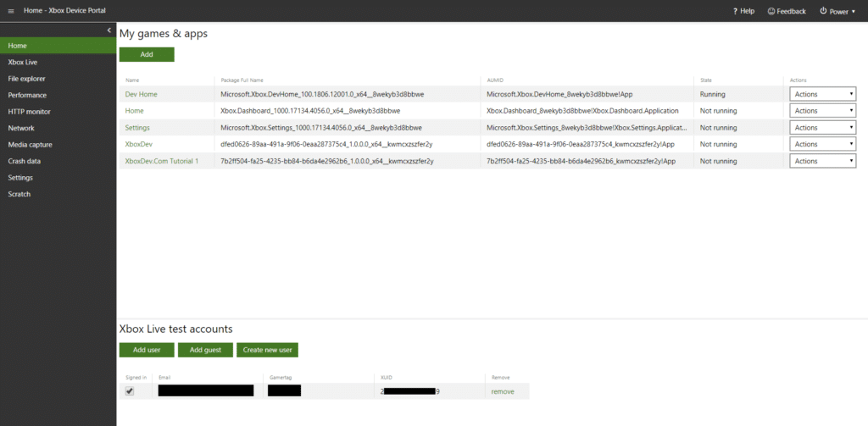
Task: Expand Actions dropdown for Settings row
Action: coord(822,128)
